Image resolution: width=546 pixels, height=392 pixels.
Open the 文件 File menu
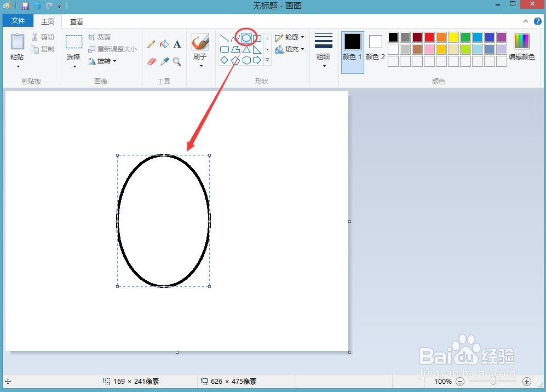[18, 21]
